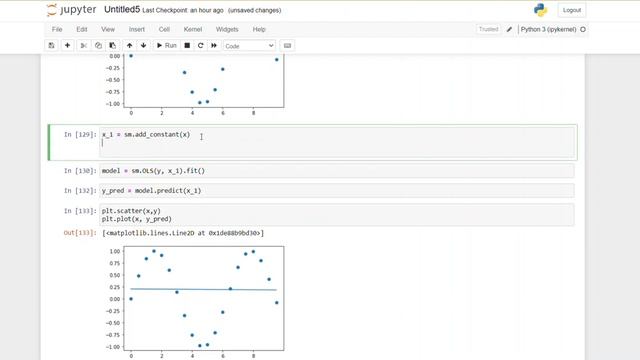This screenshot has width=640, height=360.
Task: Interrupt the kernel with stop icon
Action: pyautogui.click(x=187, y=46)
